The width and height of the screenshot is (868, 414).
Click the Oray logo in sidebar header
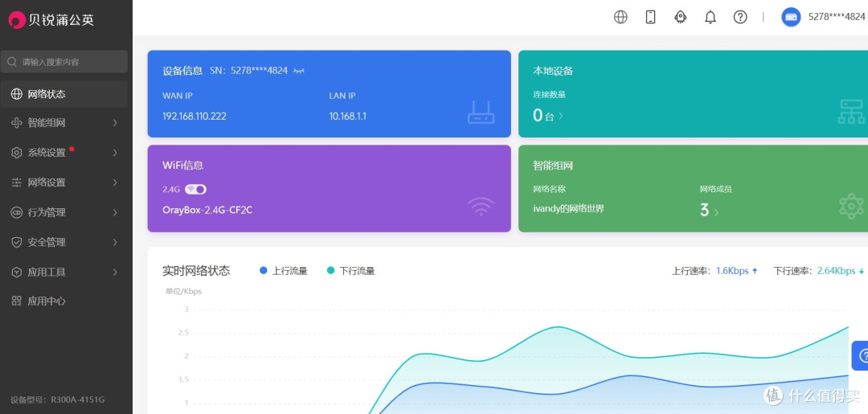51,20
